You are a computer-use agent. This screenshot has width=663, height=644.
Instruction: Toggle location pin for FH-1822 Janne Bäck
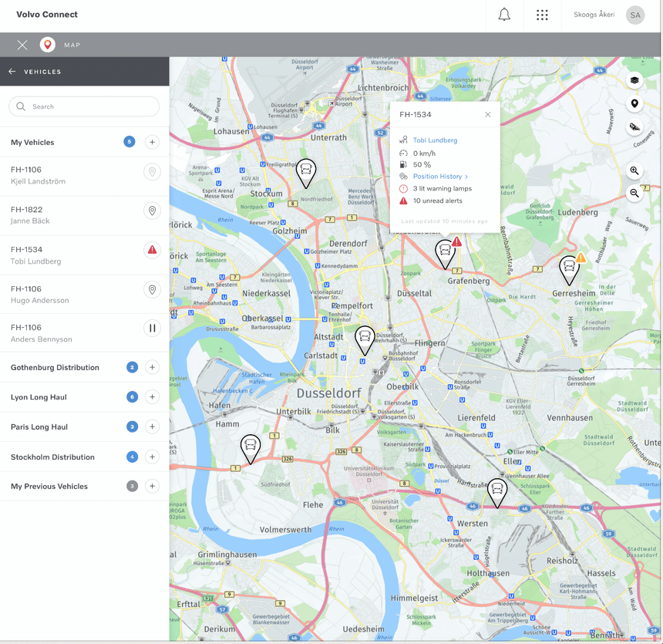pyautogui.click(x=152, y=211)
